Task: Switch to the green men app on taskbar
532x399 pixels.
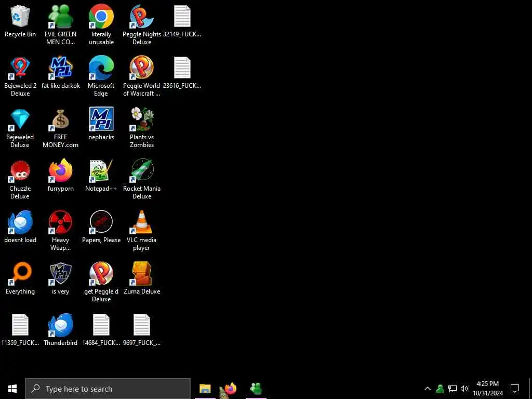Action: point(256,389)
